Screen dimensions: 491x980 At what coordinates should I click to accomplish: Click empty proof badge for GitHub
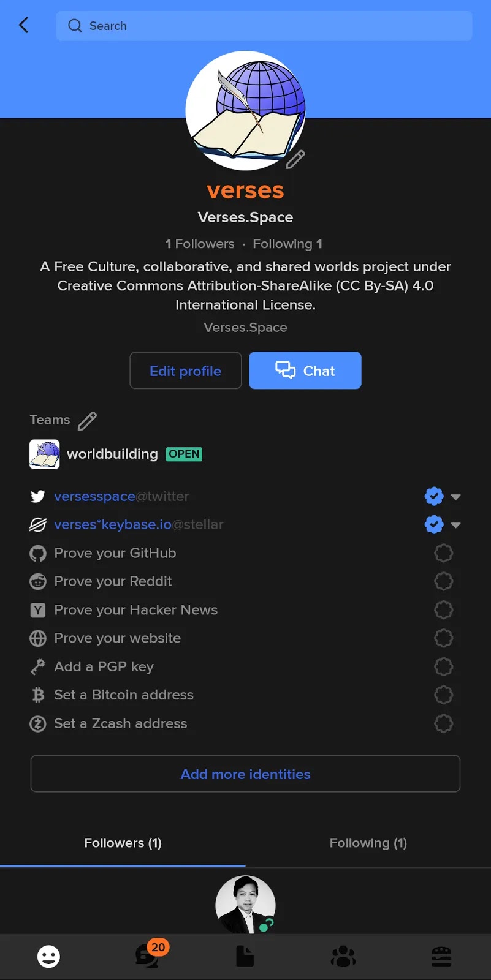point(444,553)
